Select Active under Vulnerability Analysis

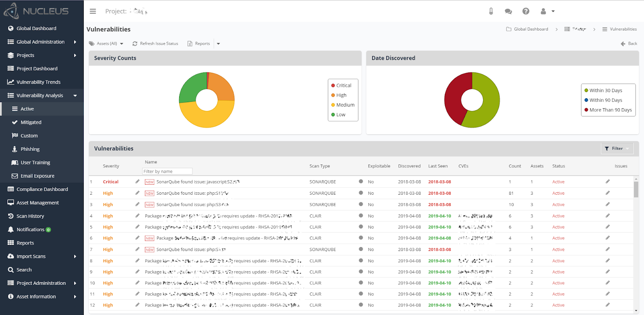pyautogui.click(x=42, y=109)
